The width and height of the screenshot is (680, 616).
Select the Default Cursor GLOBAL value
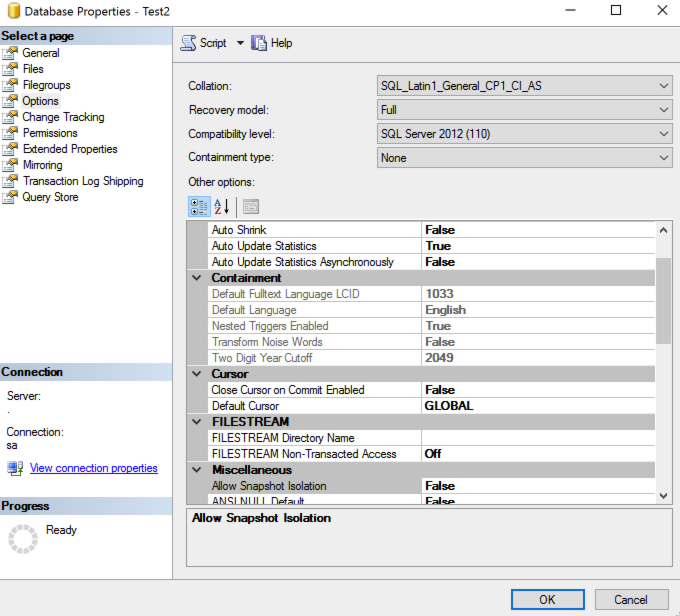tap(538, 406)
